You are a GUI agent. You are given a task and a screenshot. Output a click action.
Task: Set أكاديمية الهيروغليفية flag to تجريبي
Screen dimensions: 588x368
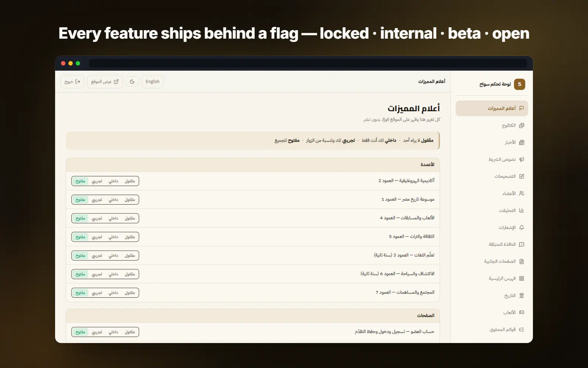click(97, 181)
